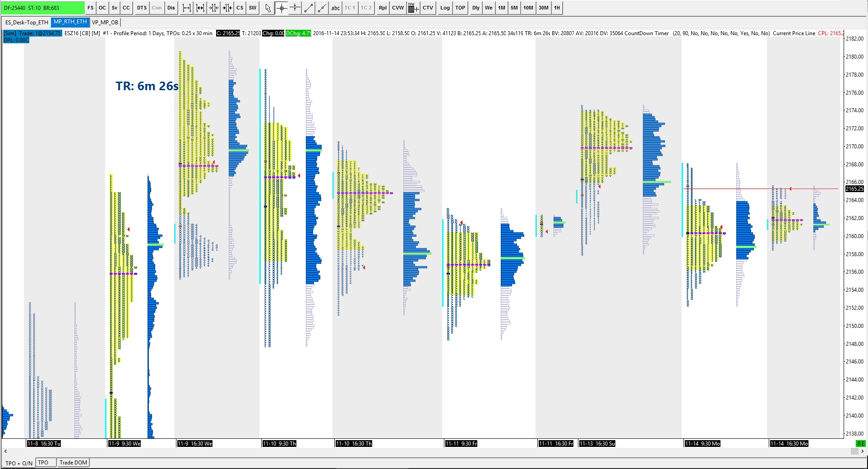868x469 pixels.
Task: Click the CVW toolbar button
Action: 398,8
